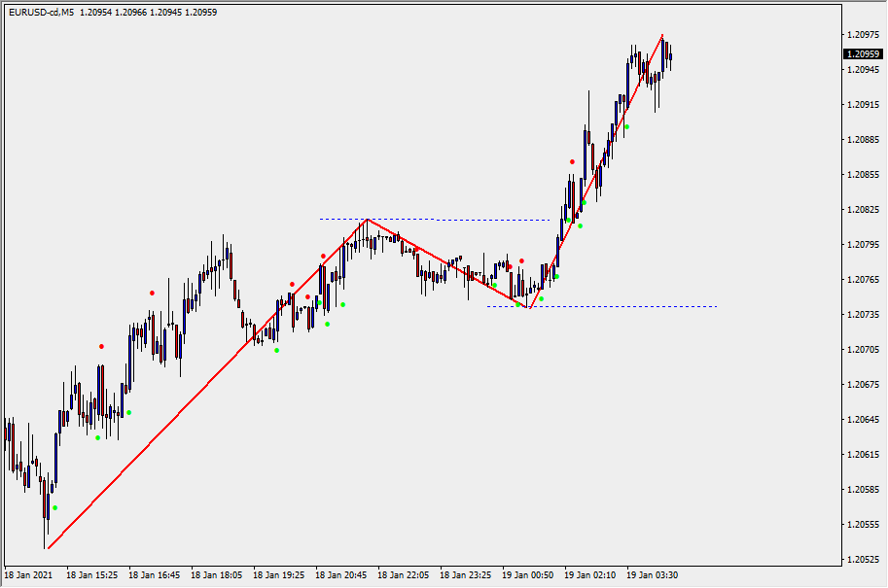Click the leftmost red signal dot
This screenshot has height=588, width=888.
coord(101,346)
